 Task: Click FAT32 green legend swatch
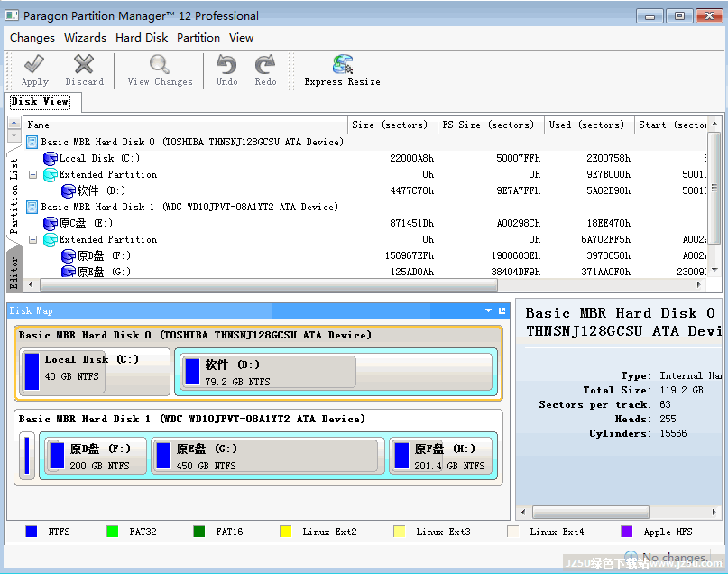tap(113, 532)
